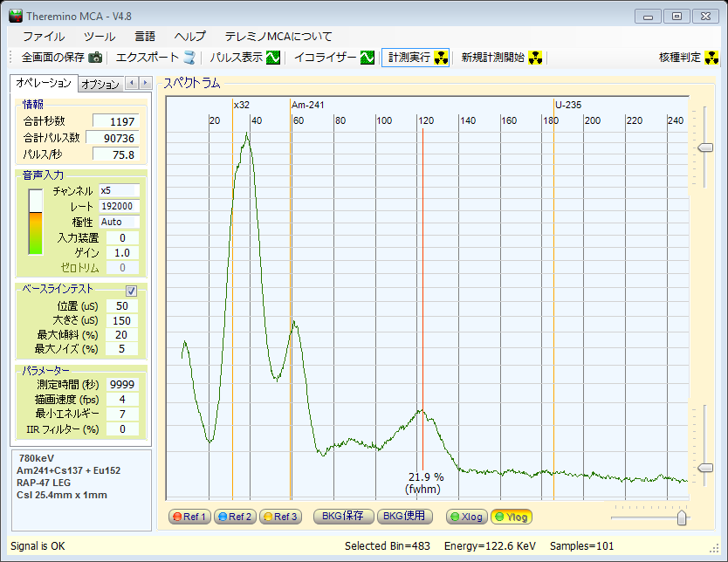
Task: Click the lower vertical slider beside spectrum
Action: click(705, 468)
